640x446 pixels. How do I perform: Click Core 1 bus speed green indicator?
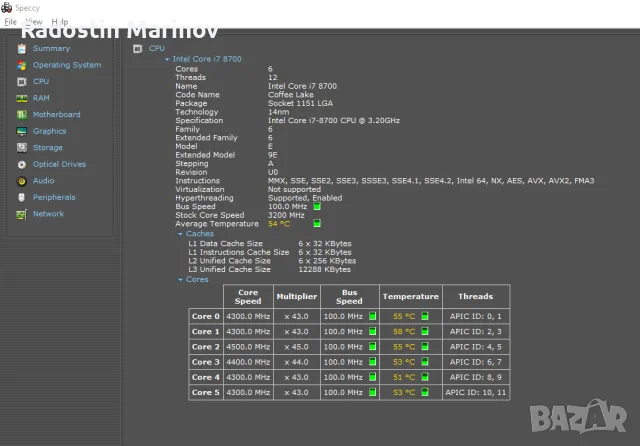(x=372, y=331)
